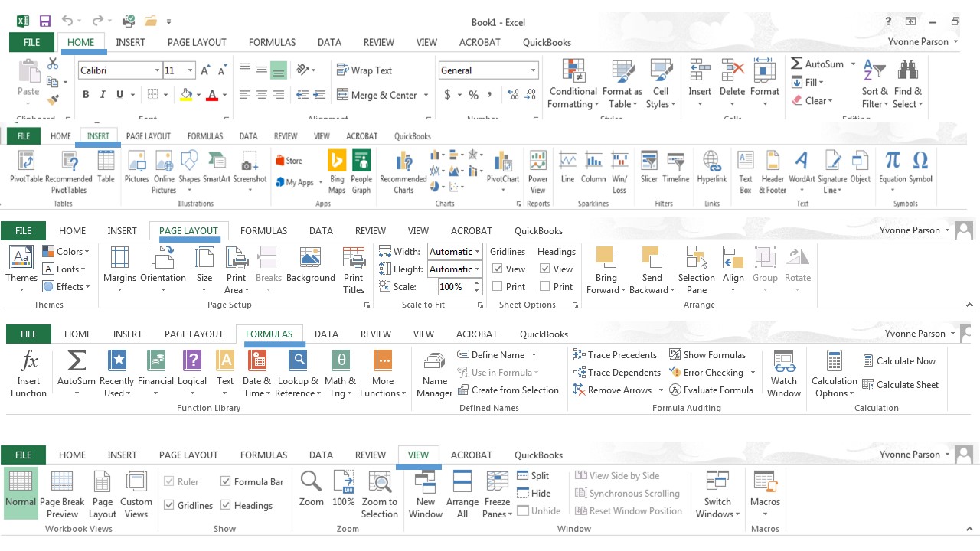980x551 pixels.
Task: Click Create from Selection button
Action: point(508,390)
